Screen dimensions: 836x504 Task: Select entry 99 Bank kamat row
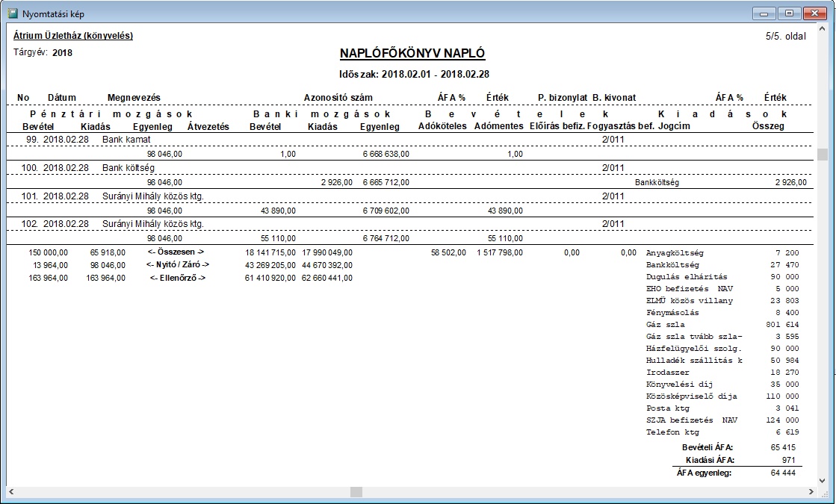point(126,140)
